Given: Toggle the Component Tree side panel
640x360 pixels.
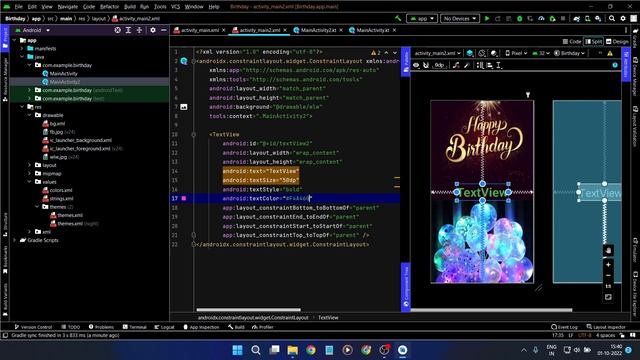Looking at the screenshot, I should click(x=406, y=287).
